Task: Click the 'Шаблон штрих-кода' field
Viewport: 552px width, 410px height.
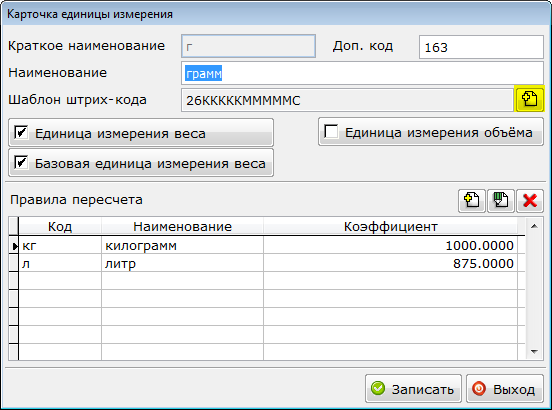Action: [x=347, y=100]
